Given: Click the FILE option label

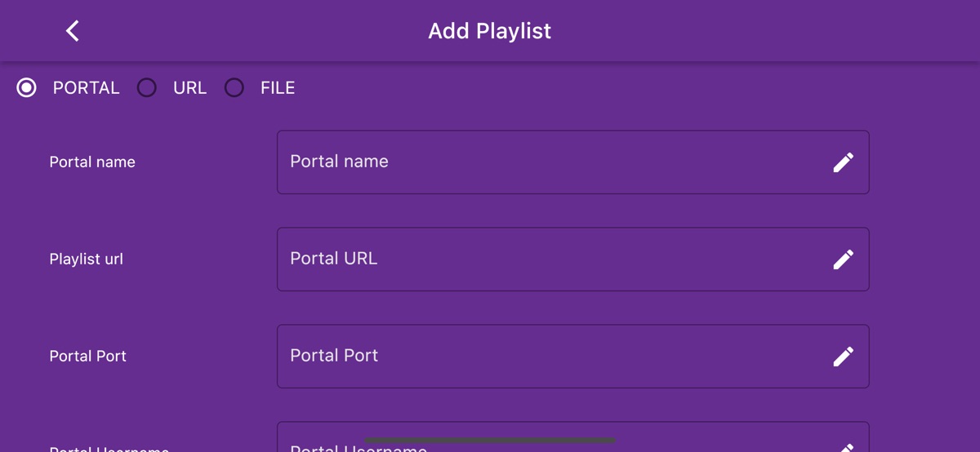Looking at the screenshot, I should point(278,88).
